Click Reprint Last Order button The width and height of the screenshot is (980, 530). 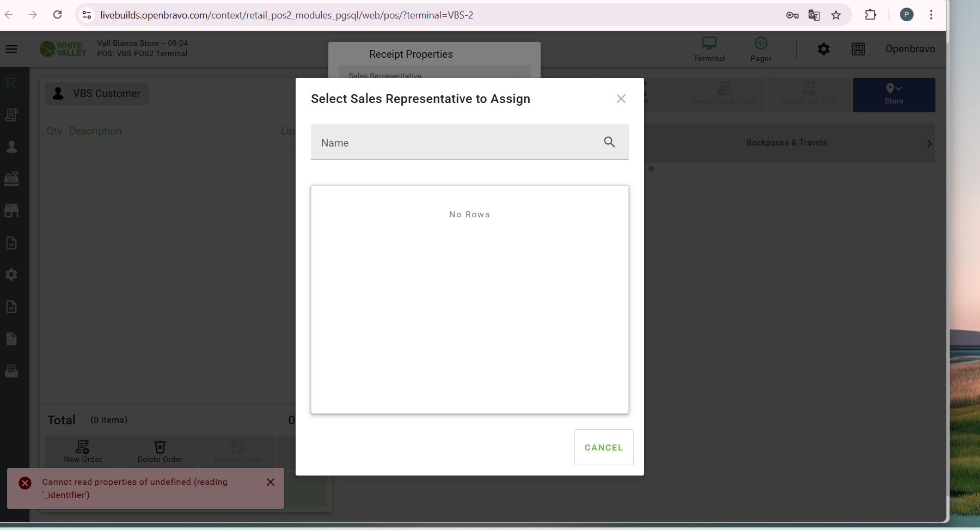tap(724, 95)
